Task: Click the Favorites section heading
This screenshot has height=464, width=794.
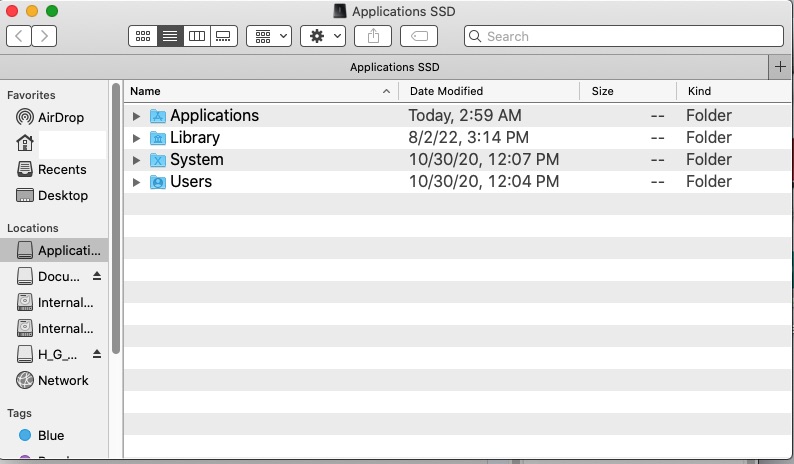Action: tap(31, 95)
